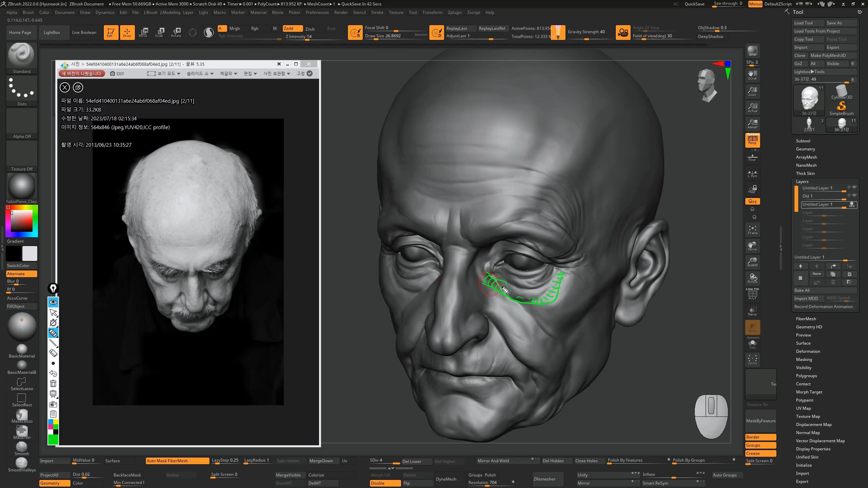Toggle Zadd sculpt mode

[x=292, y=28]
